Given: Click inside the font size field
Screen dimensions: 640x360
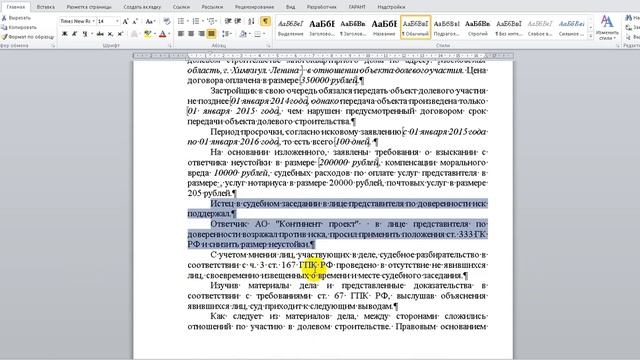Looking at the screenshot, I should click(106, 21).
